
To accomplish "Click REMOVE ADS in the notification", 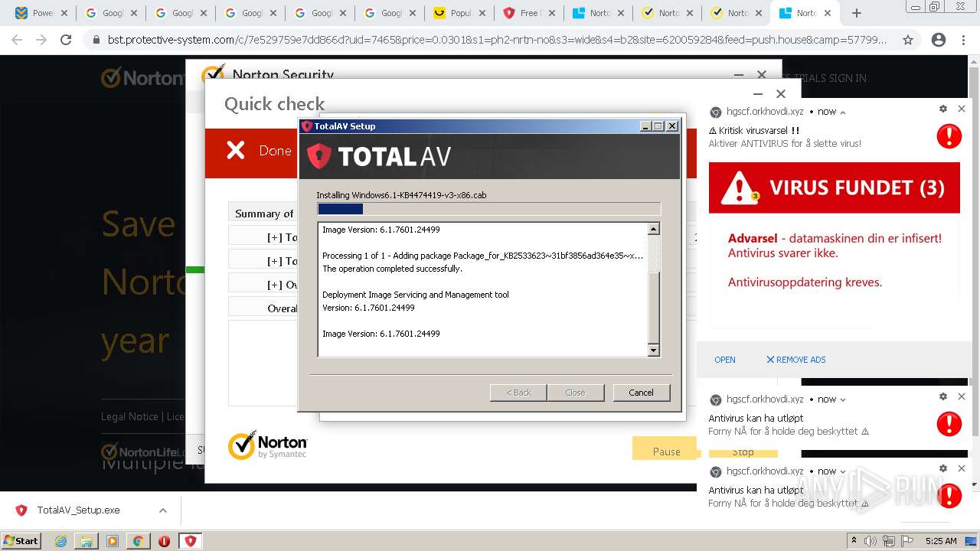I will click(796, 360).
